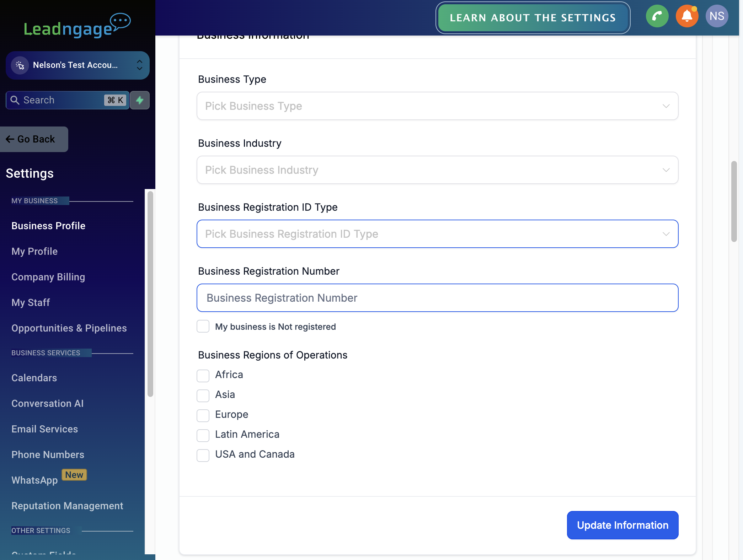Open Phone Numbers settings
The height and width of the screenshot is (560, 743).
tap(48, 454)
